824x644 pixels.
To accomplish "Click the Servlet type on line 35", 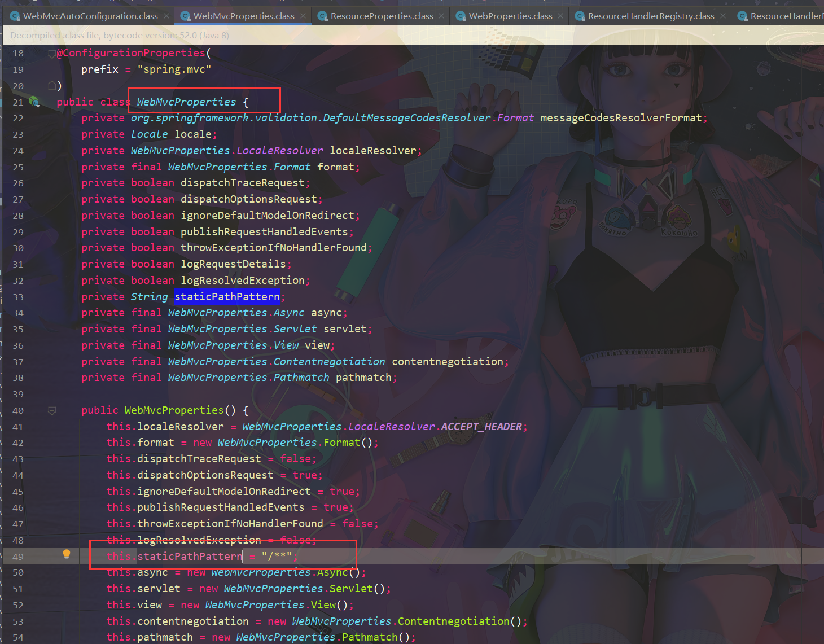I will tap(295, 329).
